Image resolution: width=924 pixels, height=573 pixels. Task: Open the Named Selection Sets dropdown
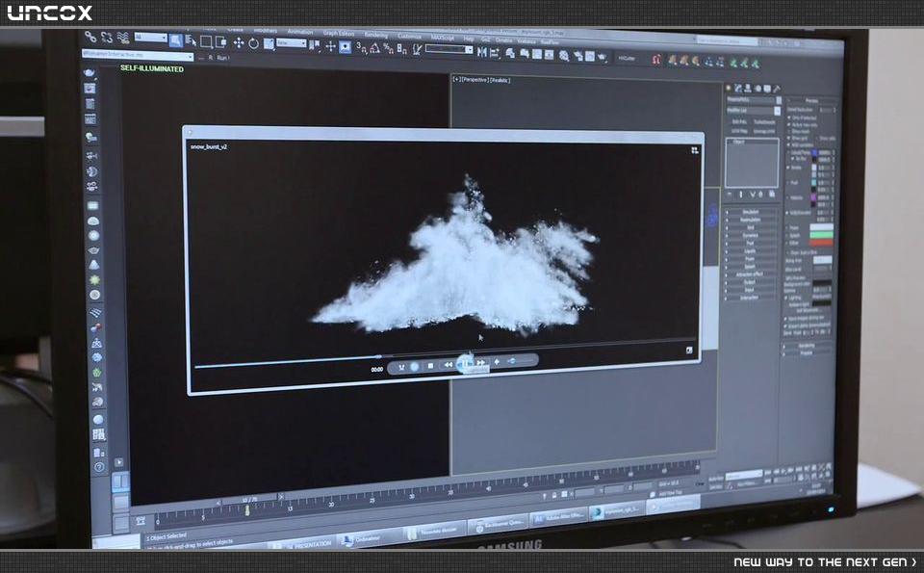(x=449, y=49)
